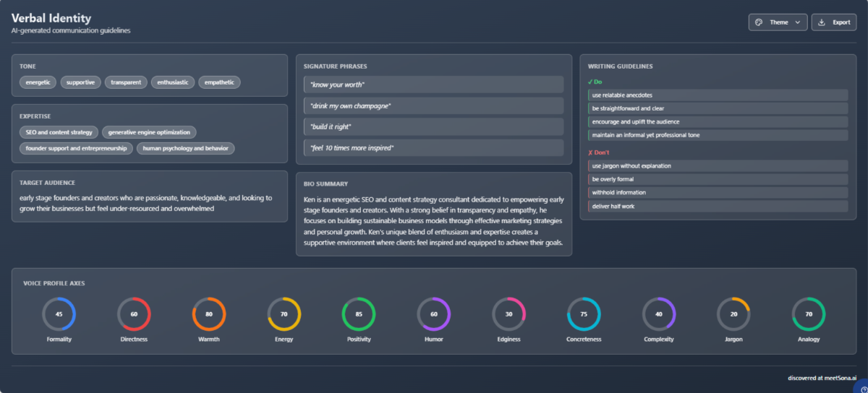Select the "human psychology and behavior" tag
The width and height of the screenshot is (868, 393).
click(186, 148)
